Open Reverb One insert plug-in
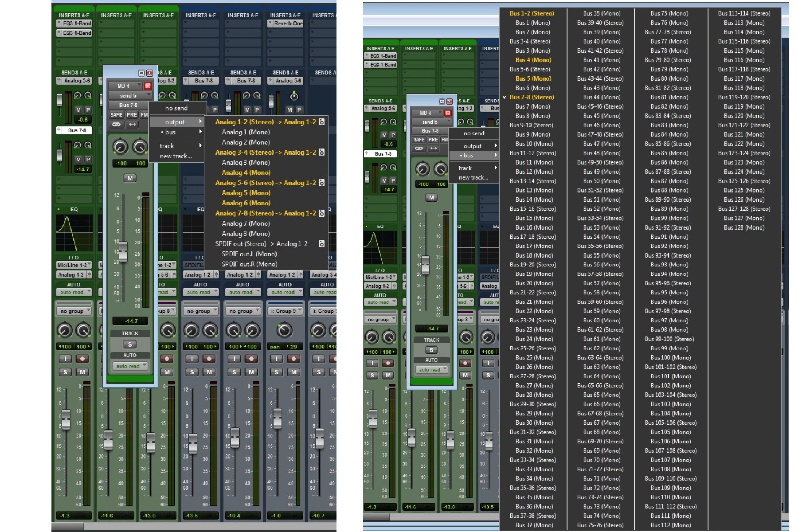Screen dimensions: 798x532 286,23
